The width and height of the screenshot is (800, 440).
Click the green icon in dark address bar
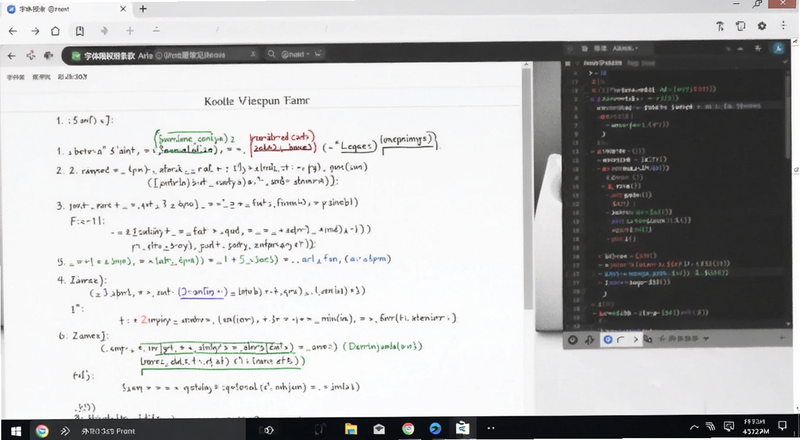pos(76,55)
